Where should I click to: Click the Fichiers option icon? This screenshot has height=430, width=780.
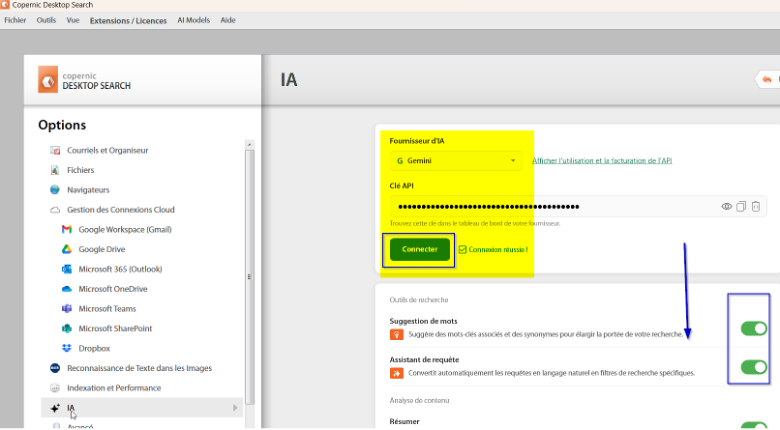[x=55, y=170]
